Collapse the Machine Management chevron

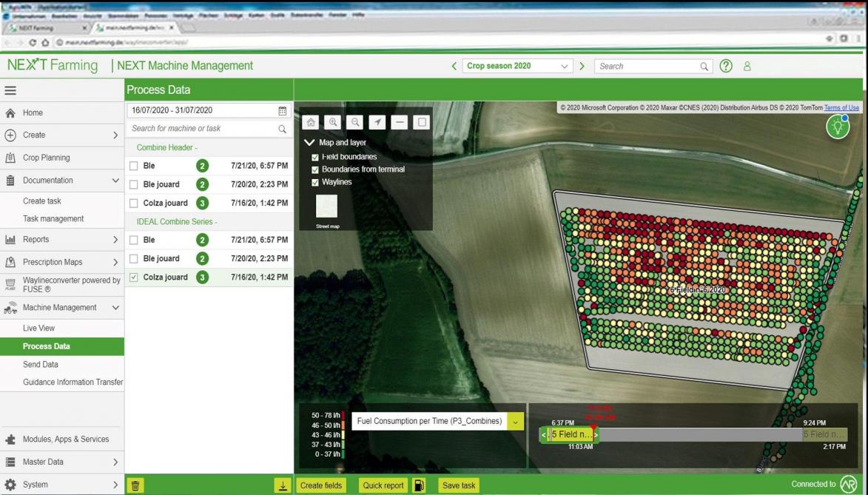(115, 308)
